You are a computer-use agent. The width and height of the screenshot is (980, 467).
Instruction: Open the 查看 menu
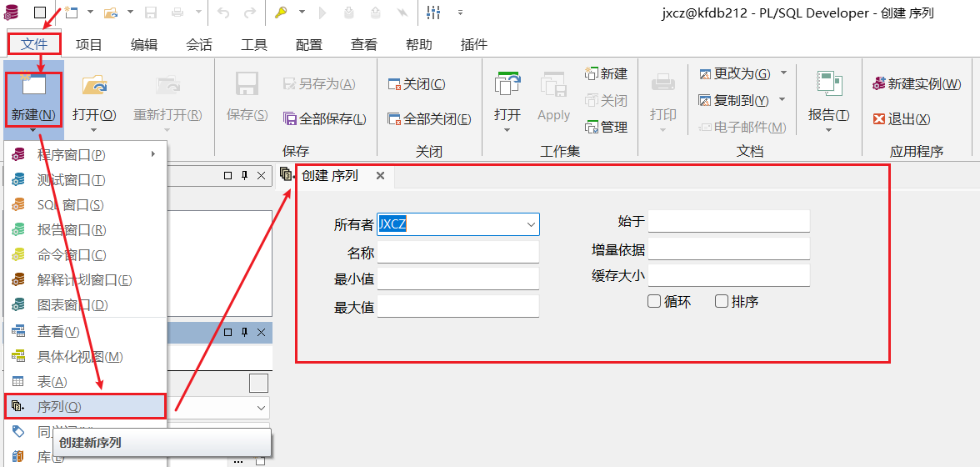tap(363, 44)
